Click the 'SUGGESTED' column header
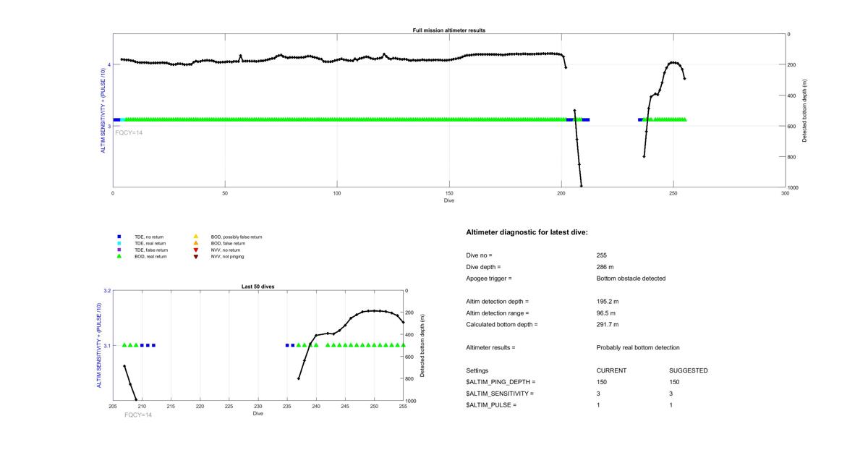 pos(689,370)
